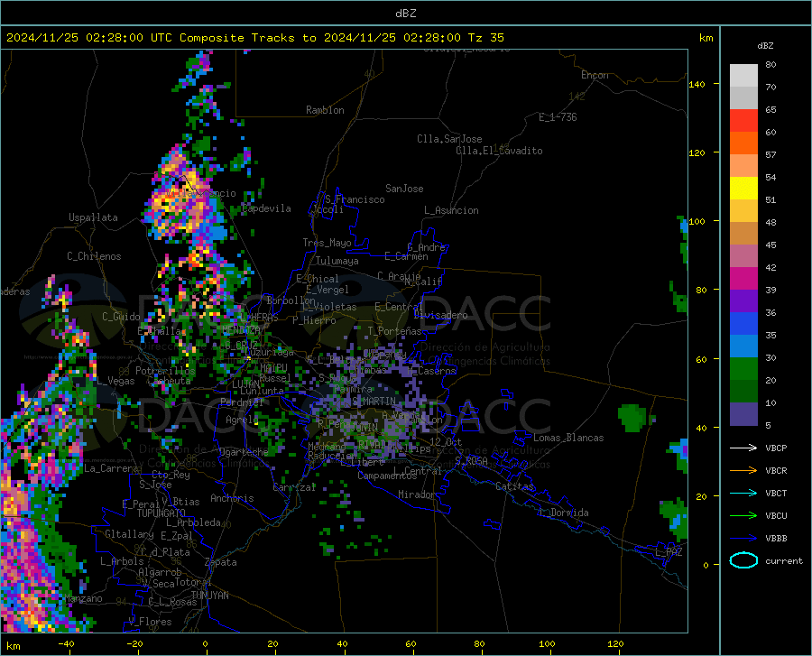
Task: Click the Ugarteche map label
Action: pos(244,452)
